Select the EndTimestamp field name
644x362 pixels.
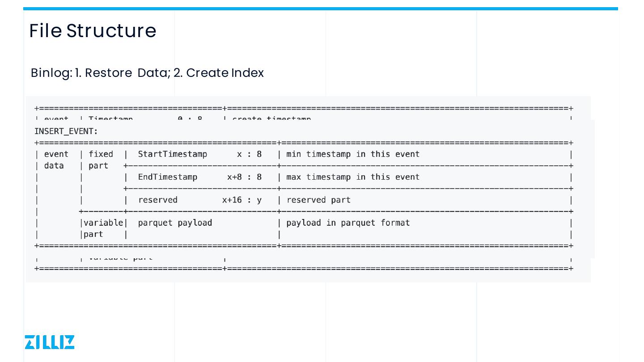click(x=168, y=177)
